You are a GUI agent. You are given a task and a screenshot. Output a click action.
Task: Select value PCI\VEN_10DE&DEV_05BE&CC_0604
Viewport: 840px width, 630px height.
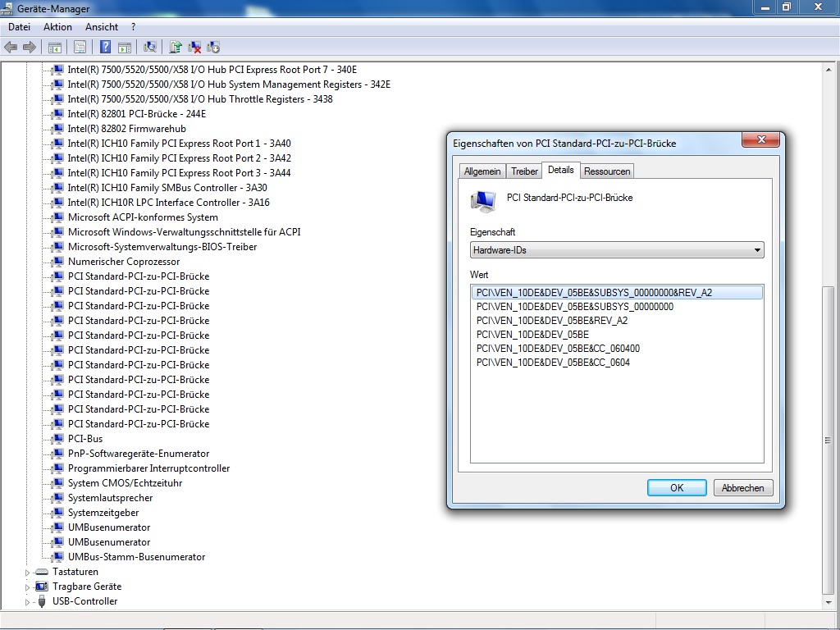coord(553,363)
